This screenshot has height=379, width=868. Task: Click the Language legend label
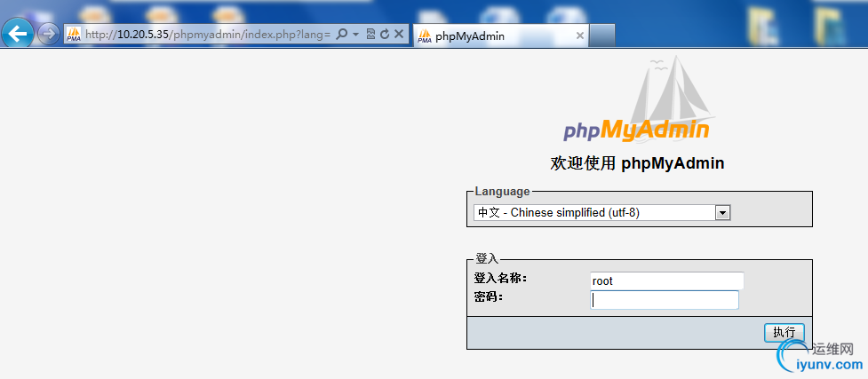point(502,192)
